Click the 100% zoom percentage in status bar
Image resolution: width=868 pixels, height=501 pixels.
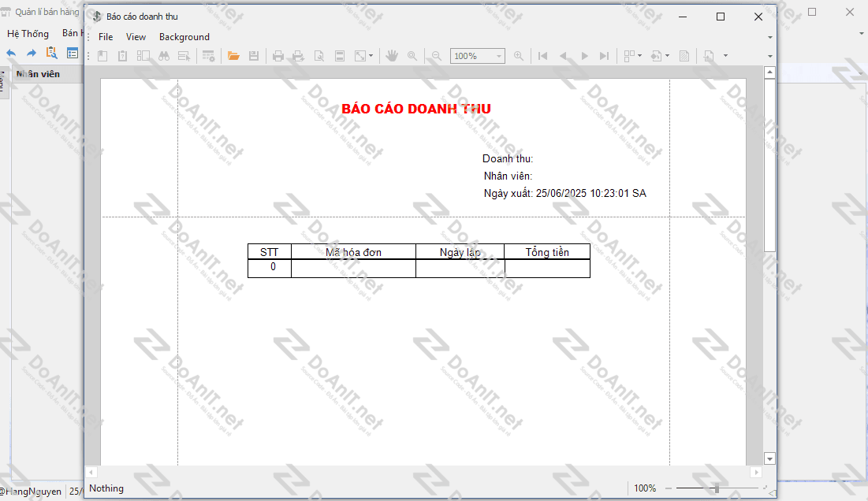(645, 488)
